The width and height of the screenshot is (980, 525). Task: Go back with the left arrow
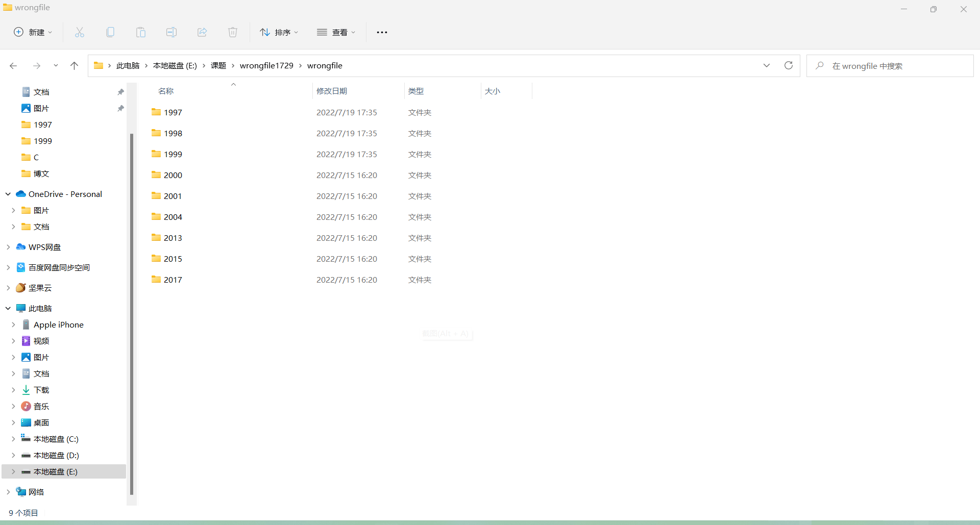point(13,66)
